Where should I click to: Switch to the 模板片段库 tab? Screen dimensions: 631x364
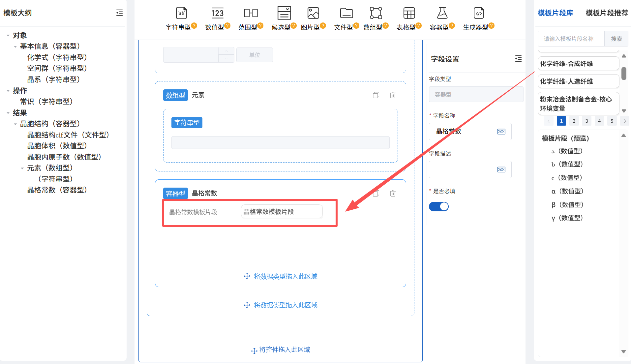(x=555, y=13)
